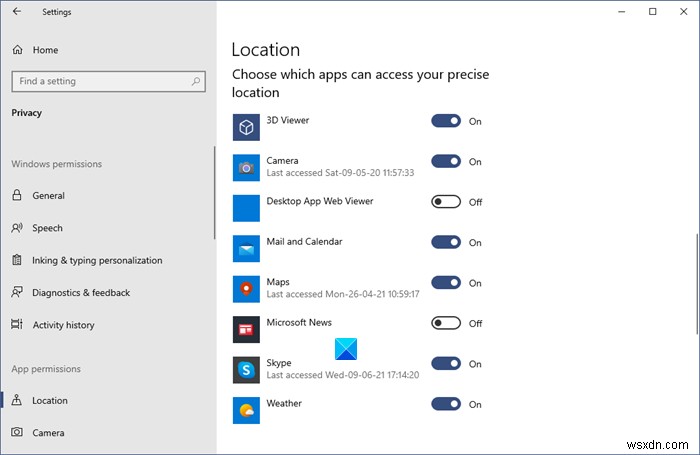Viewport: 700px width, 455px height.
Task: Disable Weather location toggle
Action: click(446, 404)
